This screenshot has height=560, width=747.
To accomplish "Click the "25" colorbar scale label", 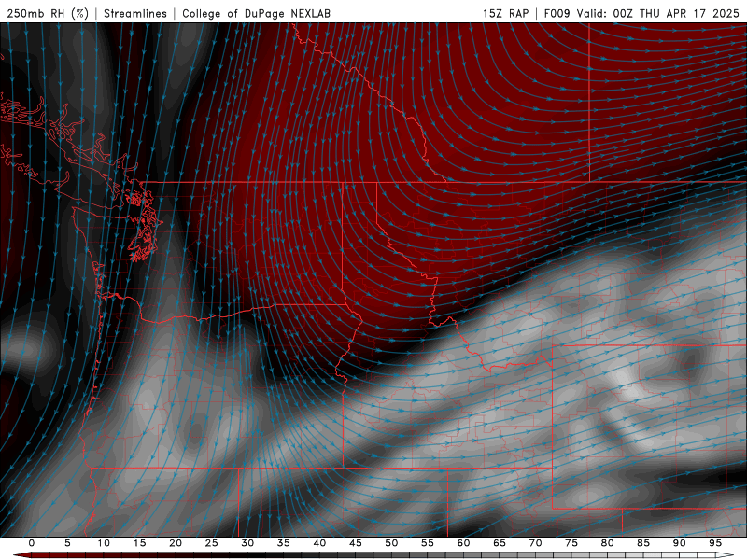I will pos(212,543).
